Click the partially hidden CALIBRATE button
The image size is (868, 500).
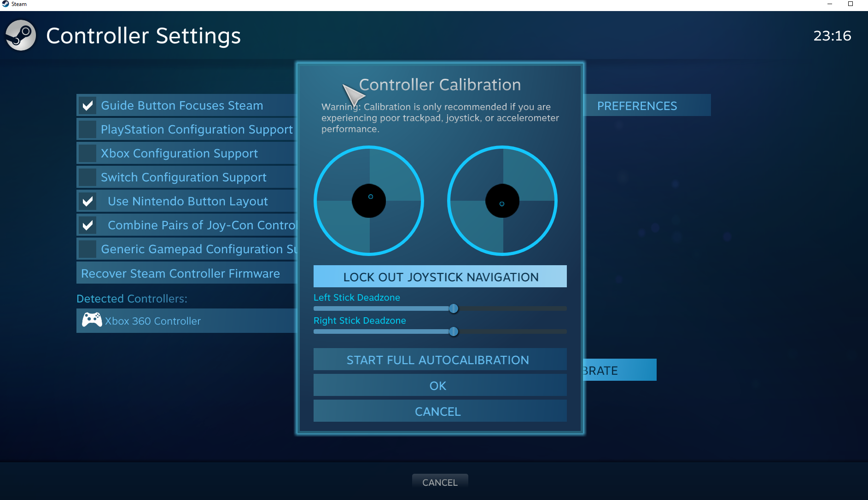[620, 370]
